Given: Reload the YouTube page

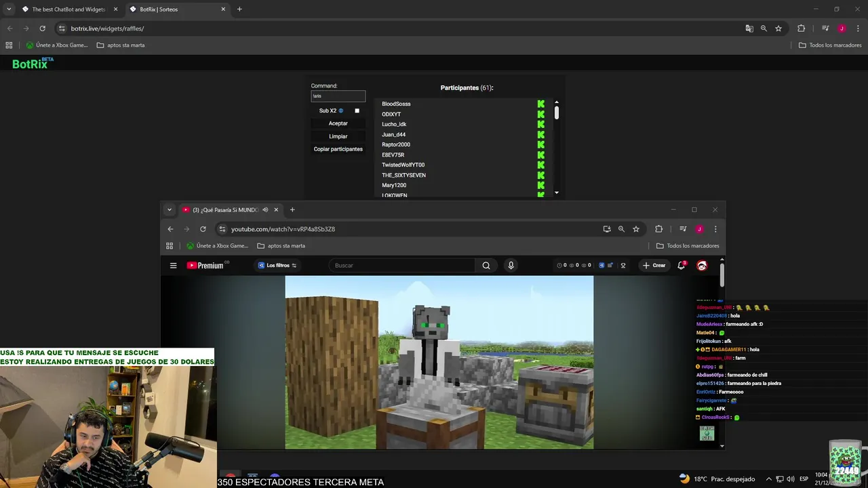Looking at the screenshot, I should (203, 229).
